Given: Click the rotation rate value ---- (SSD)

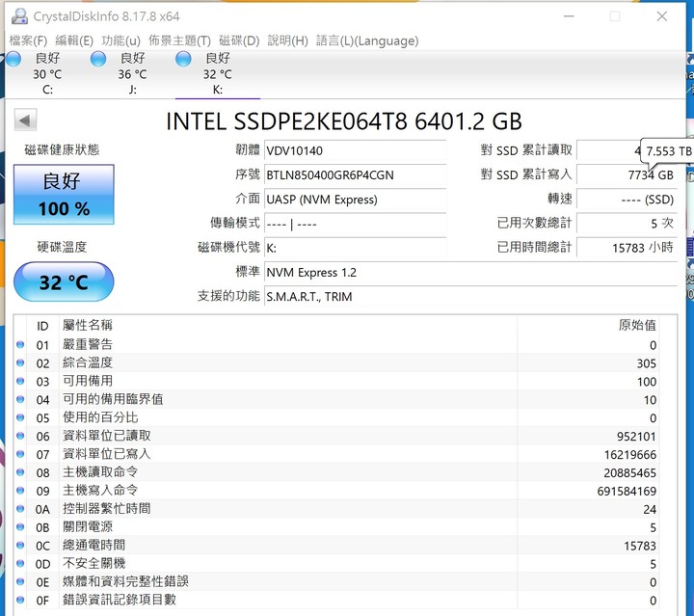Looking at the screenshot, I should [x=627, y=200].
